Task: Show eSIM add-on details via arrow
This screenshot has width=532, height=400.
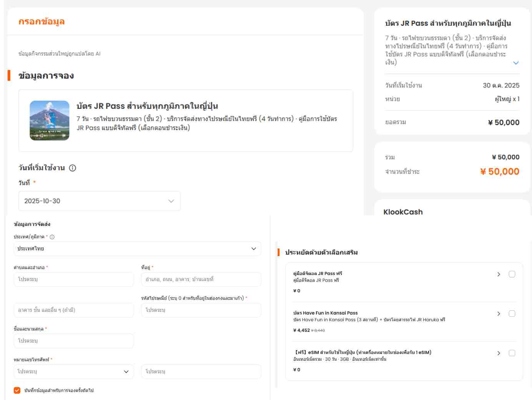Action: click(499, 353)
